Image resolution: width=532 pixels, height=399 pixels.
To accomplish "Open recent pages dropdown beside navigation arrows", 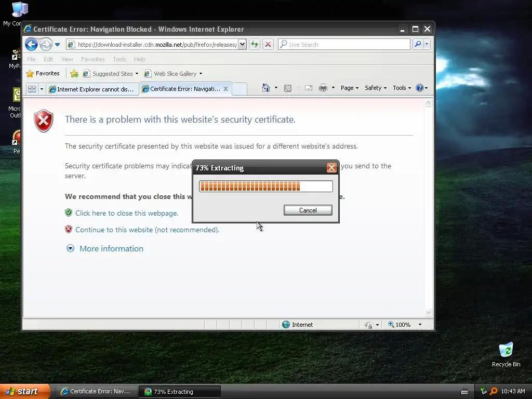I will tap(57, 45).
